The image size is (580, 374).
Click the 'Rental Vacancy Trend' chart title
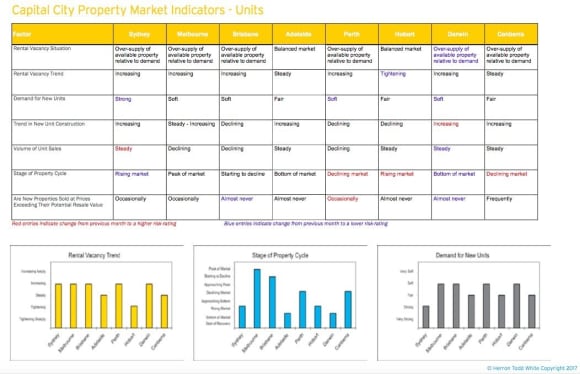tap(94, 255)
